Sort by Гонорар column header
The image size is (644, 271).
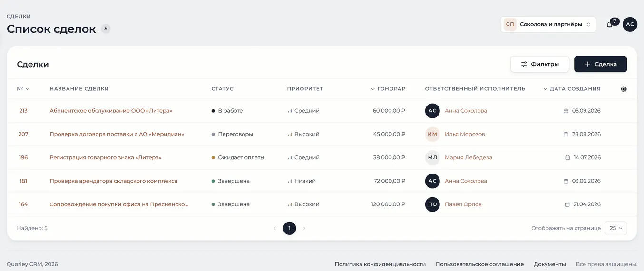click(388, 89)
